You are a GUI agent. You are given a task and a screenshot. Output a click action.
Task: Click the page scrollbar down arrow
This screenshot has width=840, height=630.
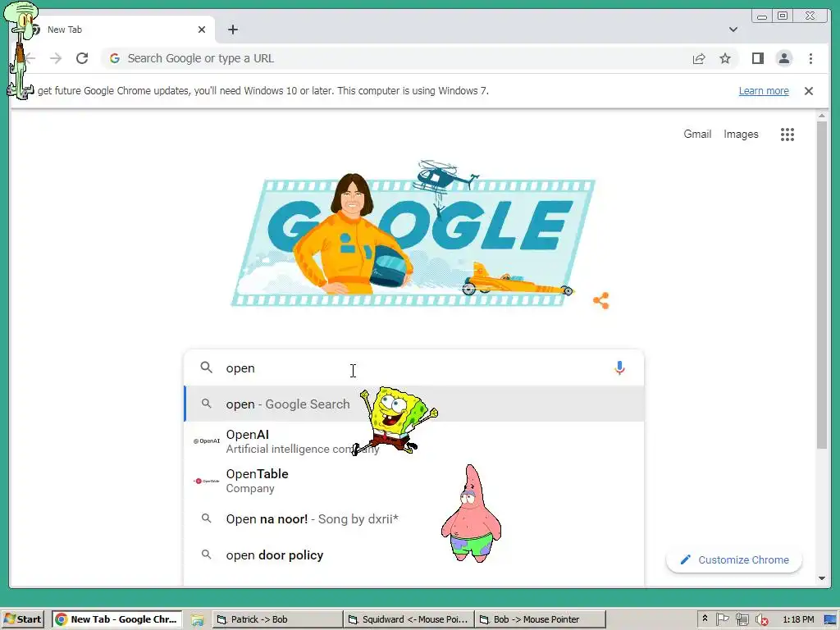point(822,578)
